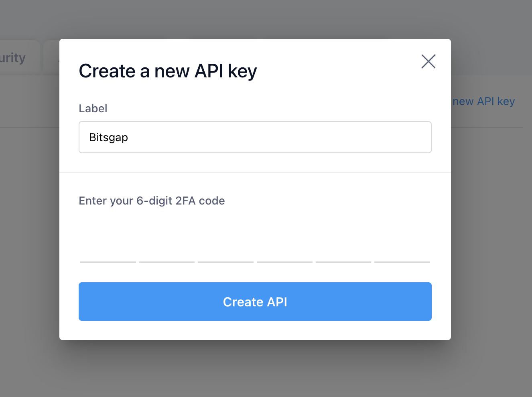This screenshot has height=397, width=532.
Task: Click the Enter your 6-digit 2FA code text
Action: pyautogui.click(x=152, y=201)
